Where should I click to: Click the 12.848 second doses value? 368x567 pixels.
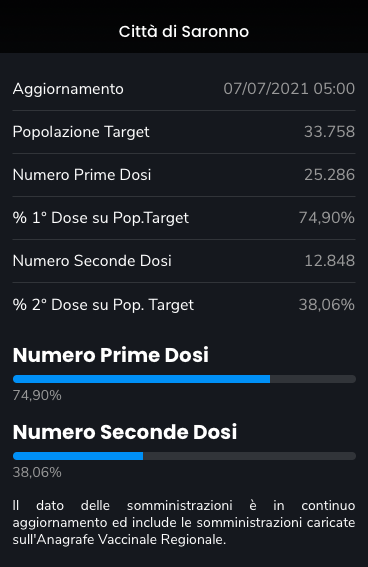329,261
